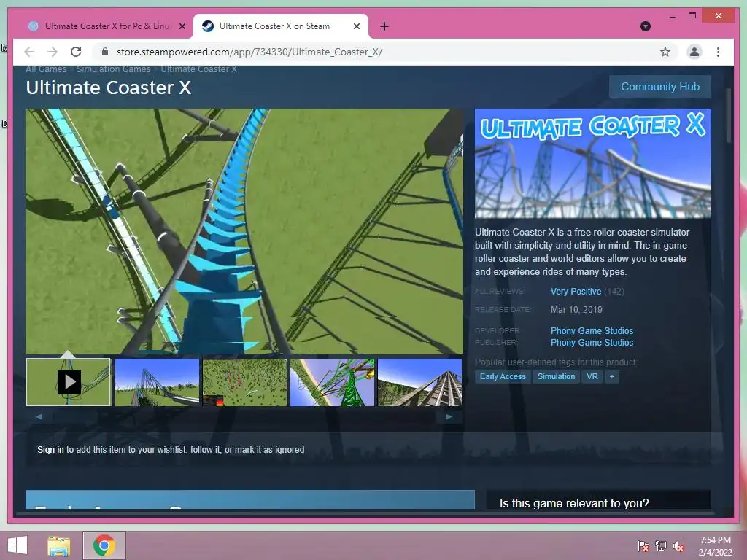Image resolution: width=747 pixels, height=560 pixels.
Task: Expand tags with the plus button
Action: [612, 376]
